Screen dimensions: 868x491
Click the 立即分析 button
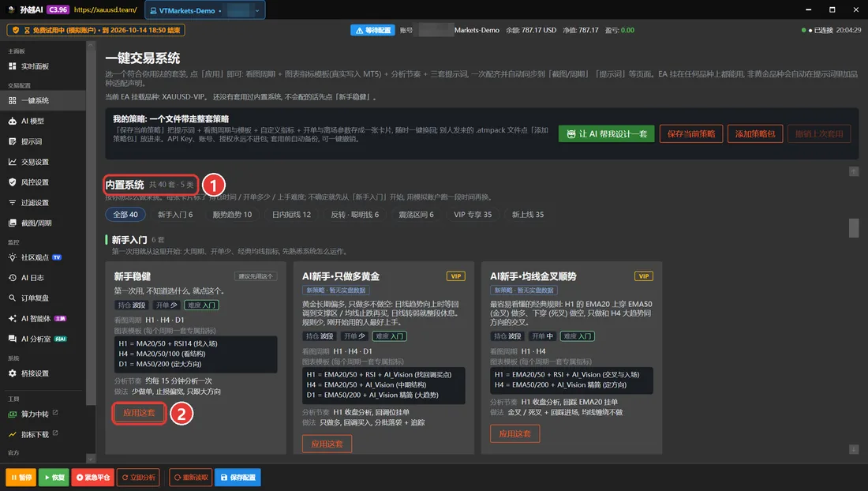click(138, 478)
